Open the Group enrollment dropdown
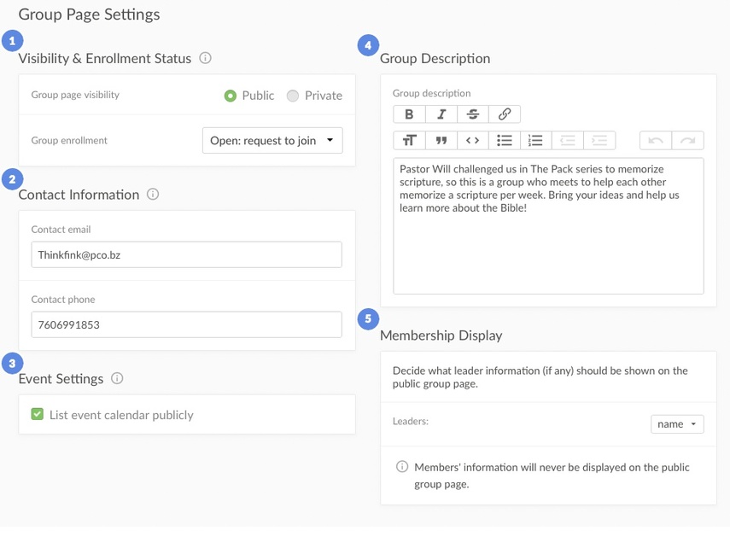The height and width of the screenshot is (560, 730). pos(272,140)
